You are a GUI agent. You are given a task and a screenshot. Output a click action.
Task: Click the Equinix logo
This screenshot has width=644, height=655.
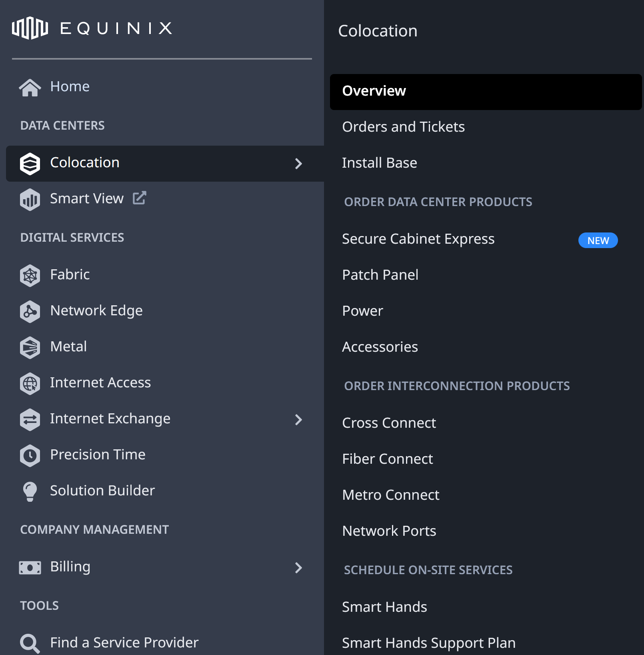coord(92,28)
